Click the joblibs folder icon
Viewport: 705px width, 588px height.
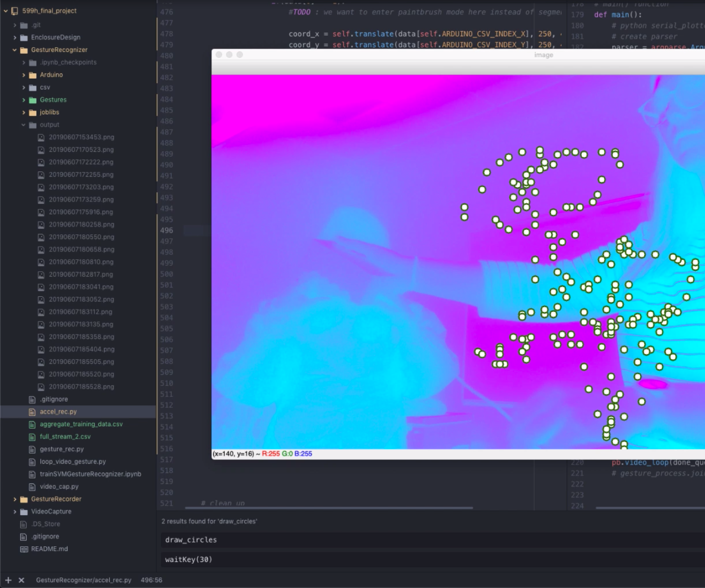[33, 112]
